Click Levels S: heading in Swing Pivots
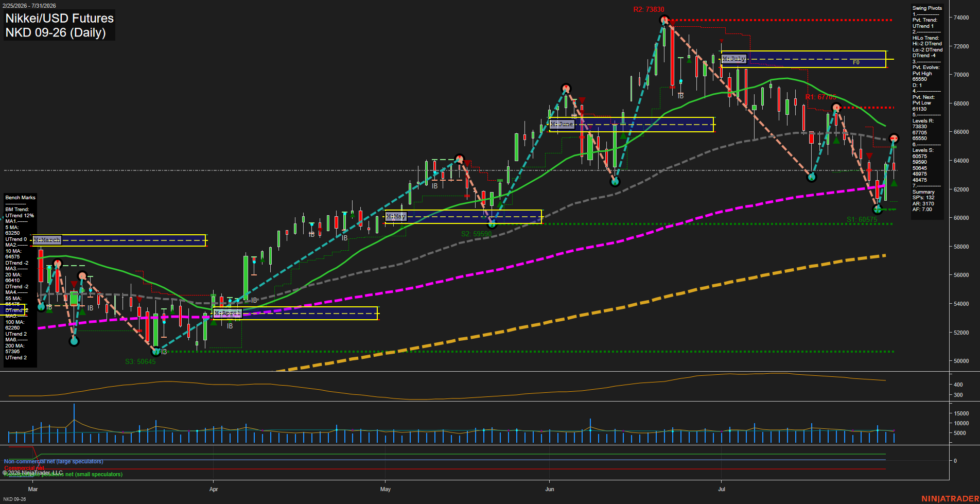This screenshot has width=980, height=504. click(923, 150)
